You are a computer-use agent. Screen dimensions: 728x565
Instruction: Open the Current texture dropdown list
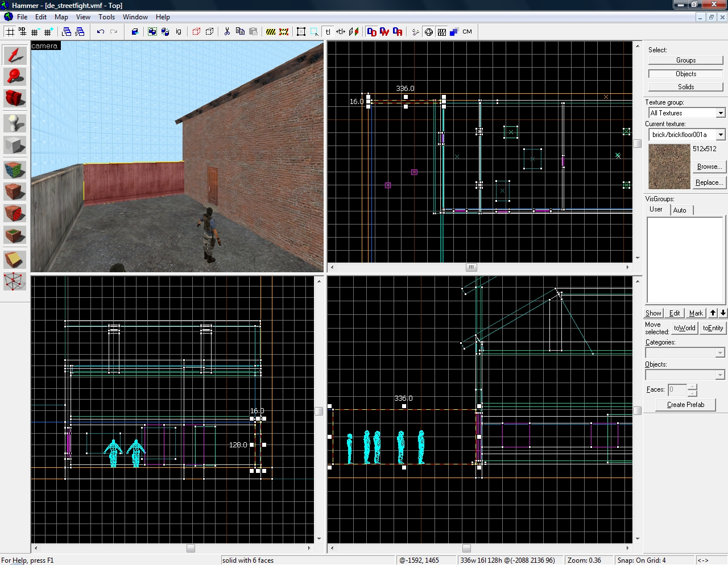pyautogui.click(x=721, y=135)
